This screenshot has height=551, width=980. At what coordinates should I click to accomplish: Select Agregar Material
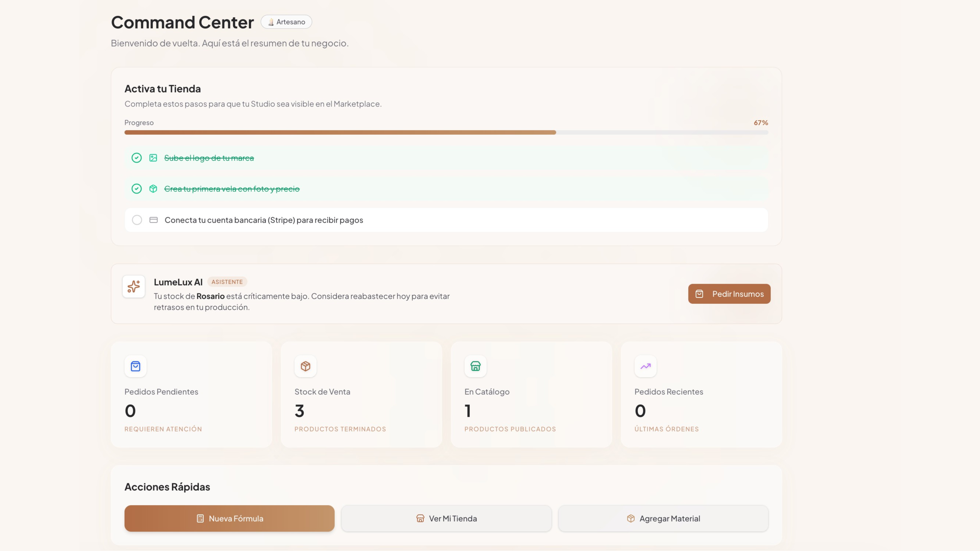663,518
